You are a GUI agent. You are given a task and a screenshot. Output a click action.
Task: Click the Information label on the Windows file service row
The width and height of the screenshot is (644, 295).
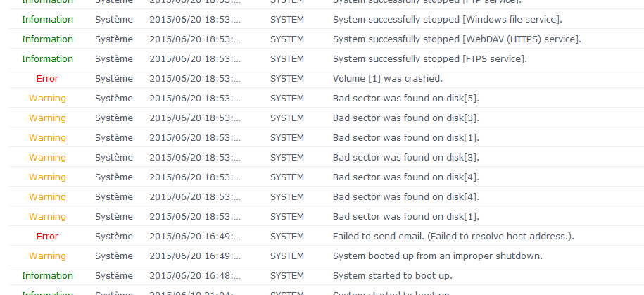tap(47, 19)
